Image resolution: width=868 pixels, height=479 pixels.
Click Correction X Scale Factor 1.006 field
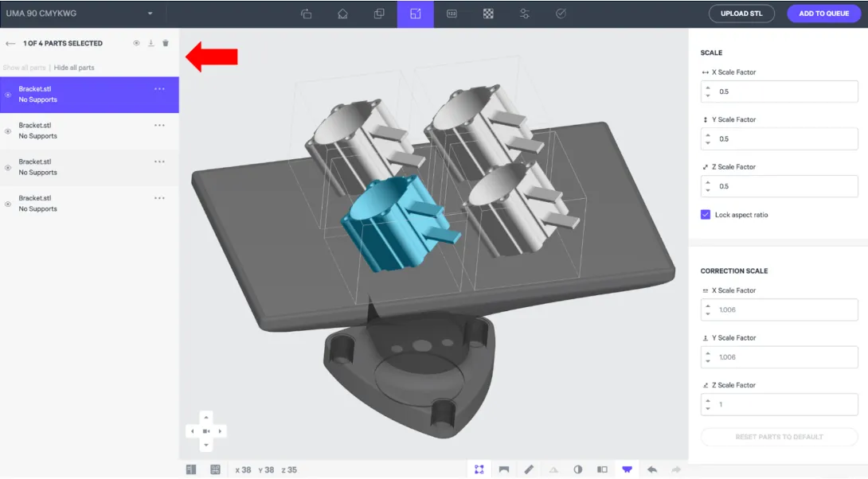coord(779,310)
